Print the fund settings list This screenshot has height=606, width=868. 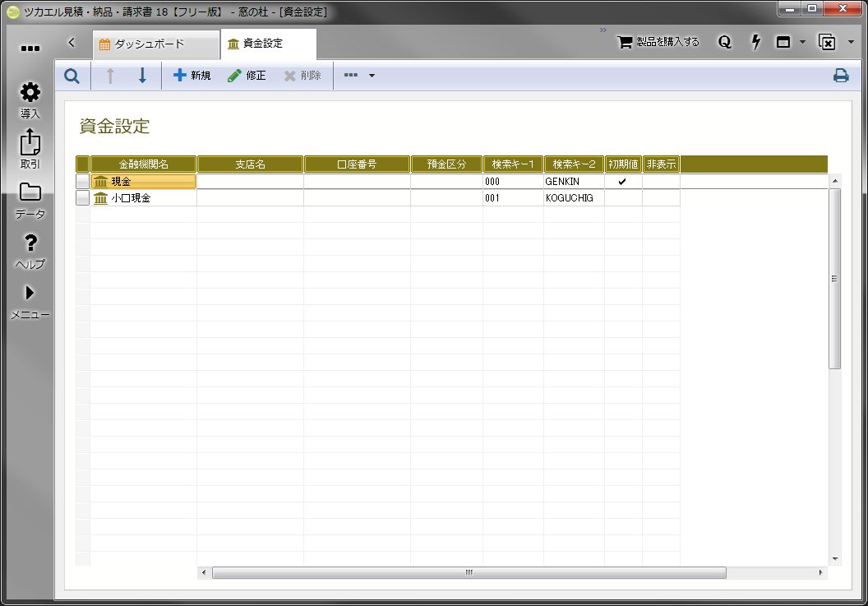pos(841,76)
